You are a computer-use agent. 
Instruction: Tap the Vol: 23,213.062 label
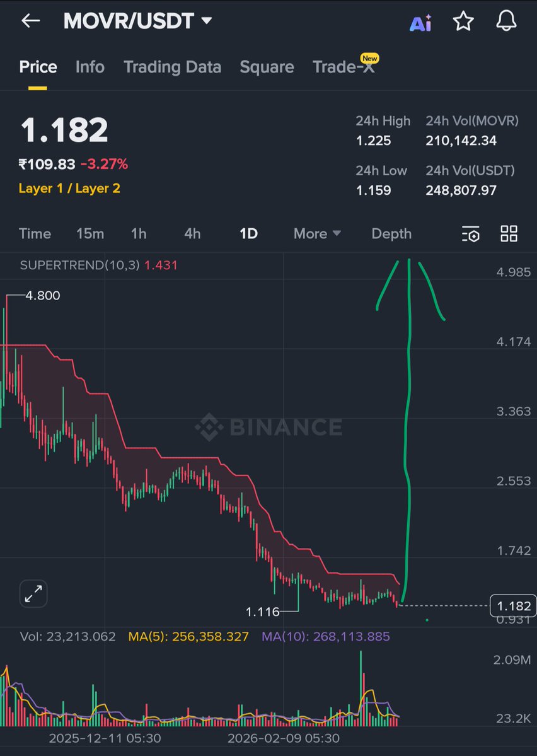[67, 636]
